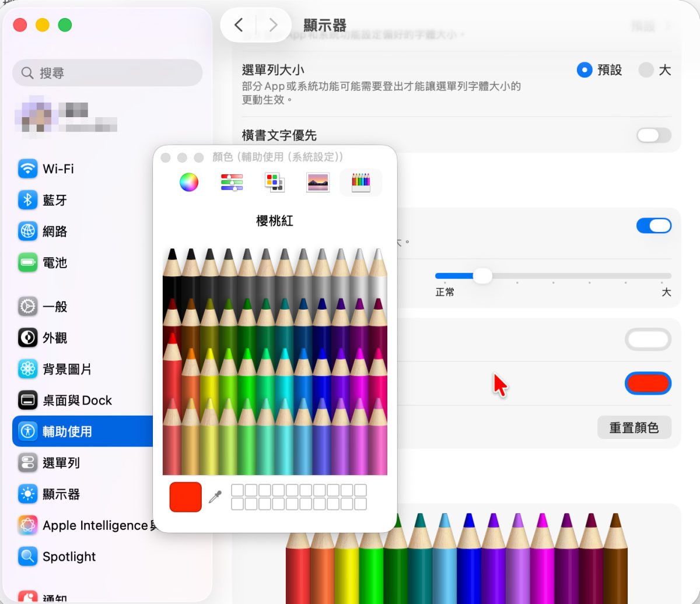Open 網路 network settings
The height and width of the screenshot is (604, 700).
[x=82, y=231]
